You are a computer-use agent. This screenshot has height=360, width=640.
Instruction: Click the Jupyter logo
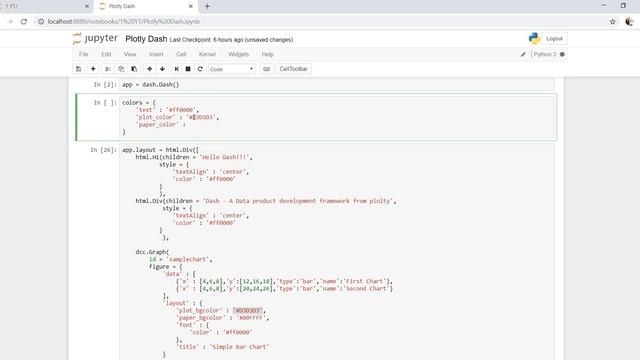[x=95, y=38]
